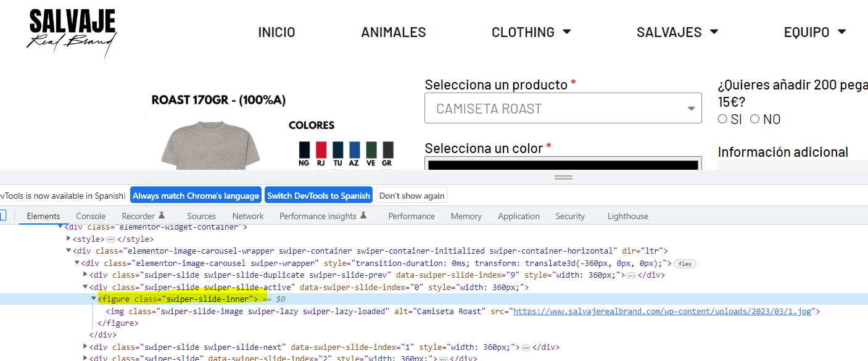
Task: Click the "Información adicional" label
Action: (783, 152)
